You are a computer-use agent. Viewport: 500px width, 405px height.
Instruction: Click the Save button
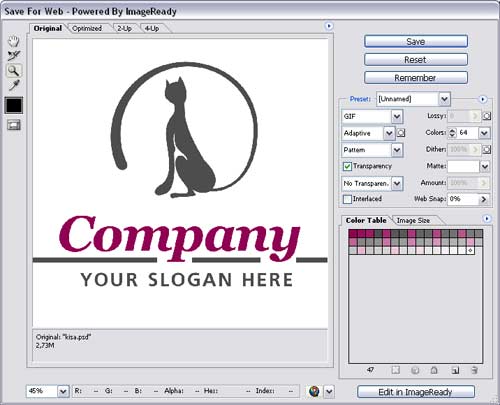point(416,41)
